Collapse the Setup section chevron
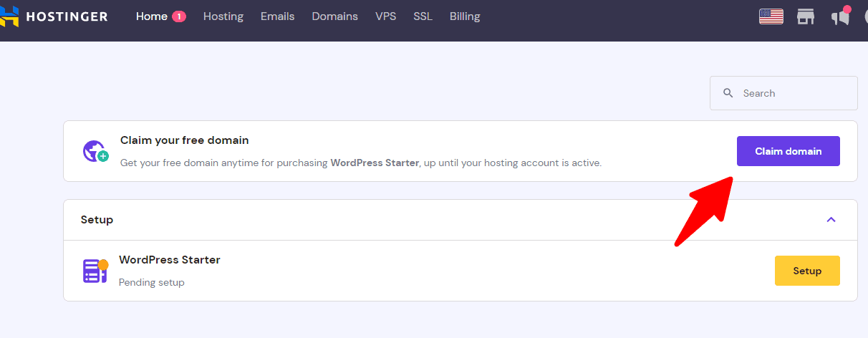The image size is (868, 338). pyautogui.click(x=831, y=220)
